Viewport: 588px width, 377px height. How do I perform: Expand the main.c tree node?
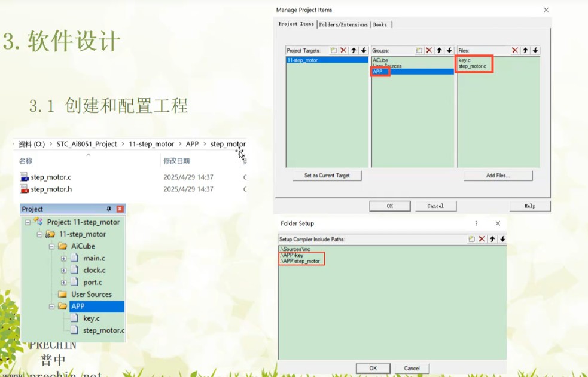[63, 258]
